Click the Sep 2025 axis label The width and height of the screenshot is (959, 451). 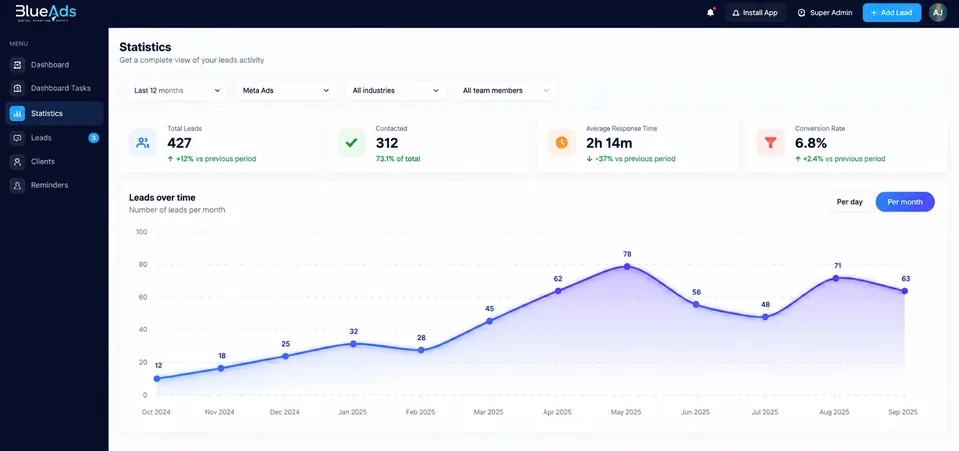(903, 412)
